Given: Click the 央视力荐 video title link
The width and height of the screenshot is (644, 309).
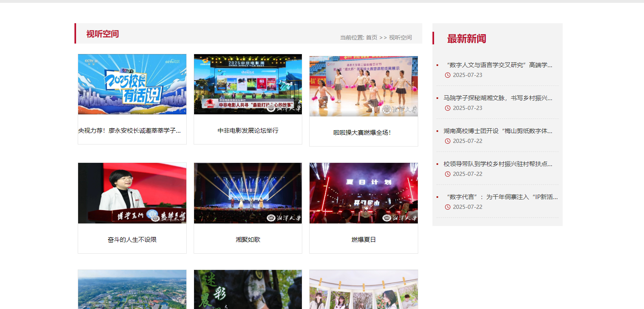Looking at the screenshot, I should 129,131.
